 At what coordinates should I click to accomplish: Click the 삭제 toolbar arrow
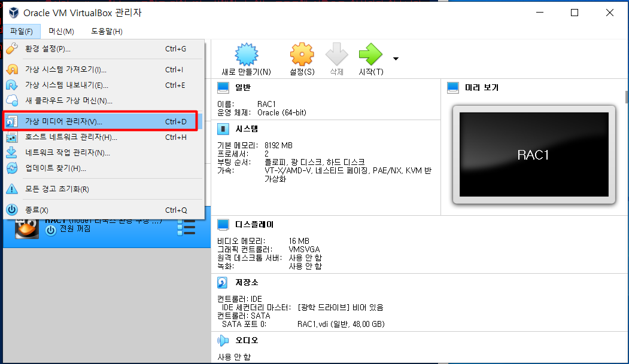pyautogui.click(x=336, y=59)
